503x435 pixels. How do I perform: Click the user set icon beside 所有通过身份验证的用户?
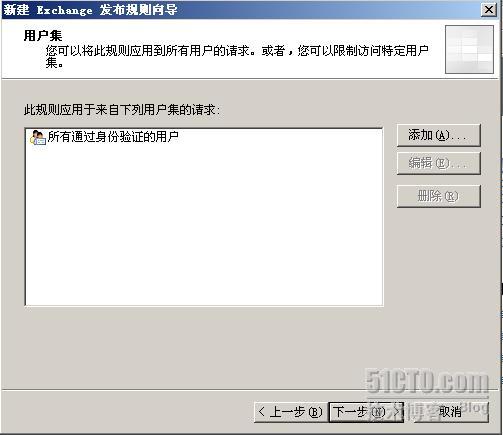pos(38,137)
